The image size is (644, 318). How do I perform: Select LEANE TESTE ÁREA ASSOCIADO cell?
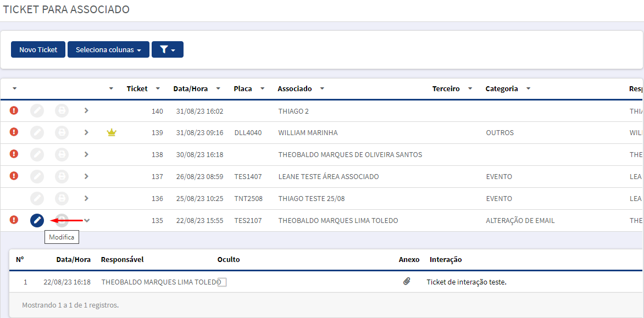coord(329,176)
